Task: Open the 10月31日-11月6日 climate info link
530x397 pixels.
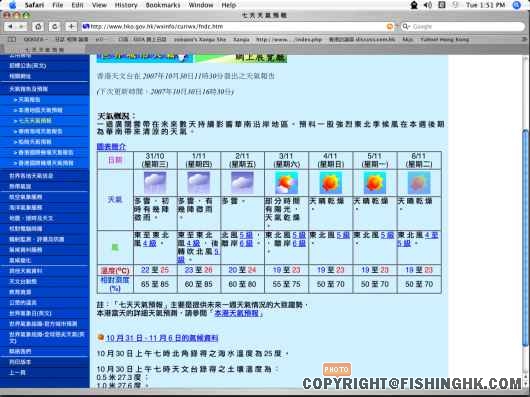Action: click(162, 338)
